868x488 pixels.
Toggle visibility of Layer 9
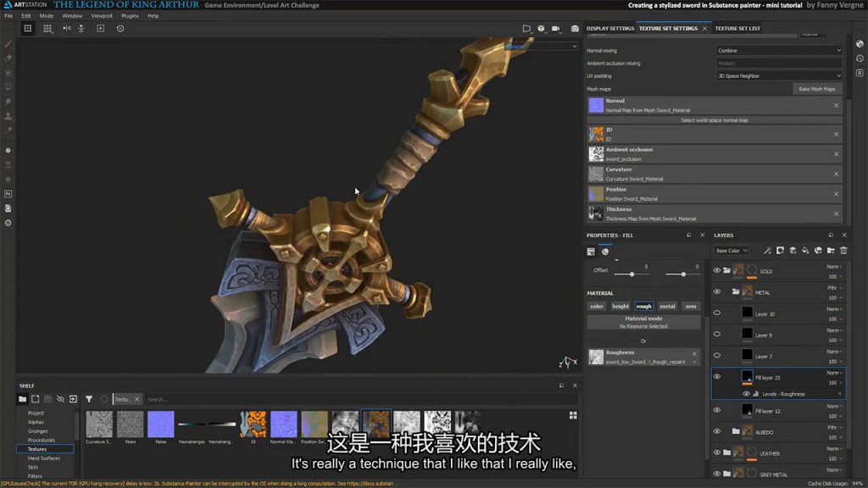717,334
